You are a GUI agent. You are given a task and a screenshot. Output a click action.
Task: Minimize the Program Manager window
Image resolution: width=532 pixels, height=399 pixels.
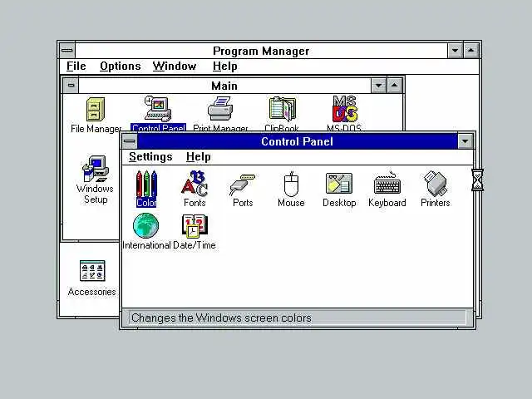(x=455, y=51)
